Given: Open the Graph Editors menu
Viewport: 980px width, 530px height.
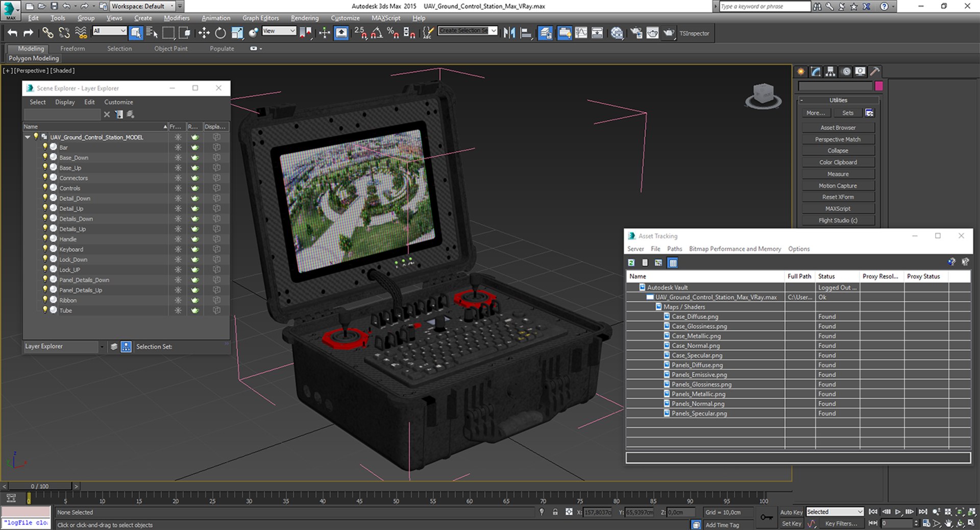Looking at the screenshot, I should (260, 18).
